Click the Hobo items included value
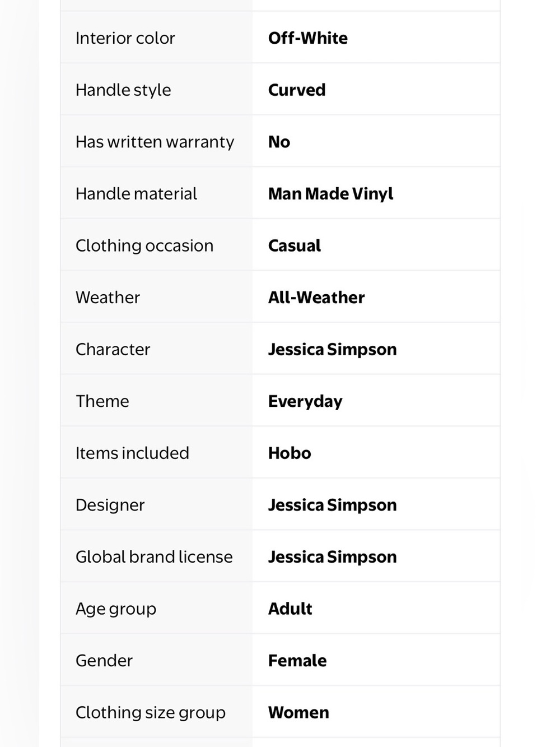 (x=290, y=453)
